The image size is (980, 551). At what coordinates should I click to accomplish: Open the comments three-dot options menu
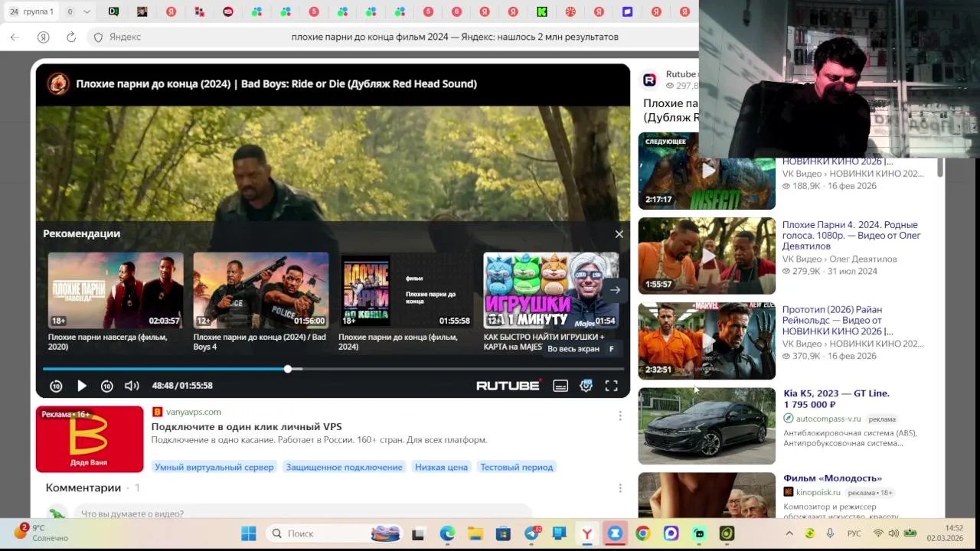pos(620,487)
